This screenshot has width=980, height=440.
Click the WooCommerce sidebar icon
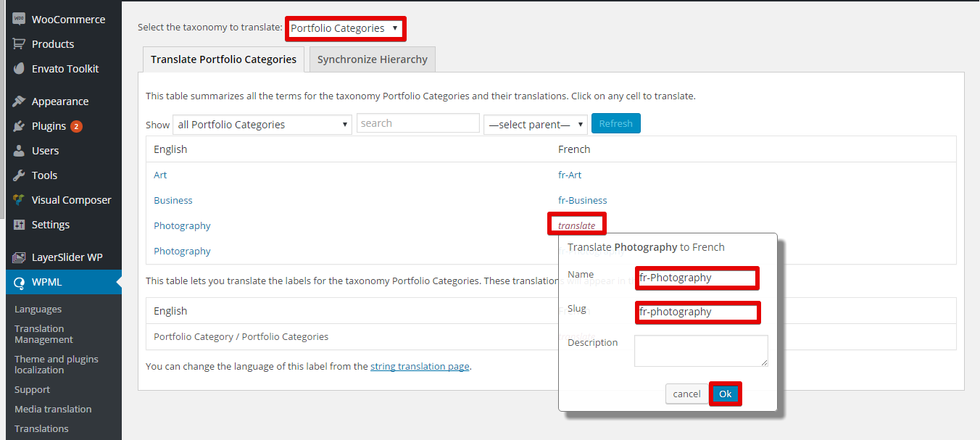(x=19, y=20)
